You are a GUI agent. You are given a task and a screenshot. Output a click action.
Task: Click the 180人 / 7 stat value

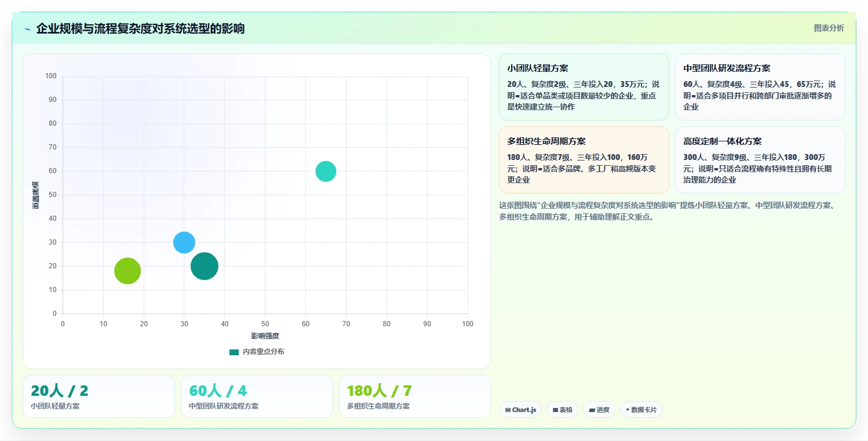380,391
